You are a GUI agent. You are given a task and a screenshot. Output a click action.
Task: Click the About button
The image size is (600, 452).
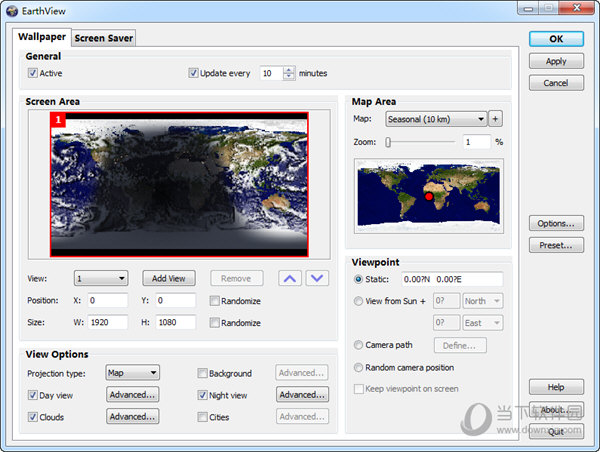(x=556, y=410)
